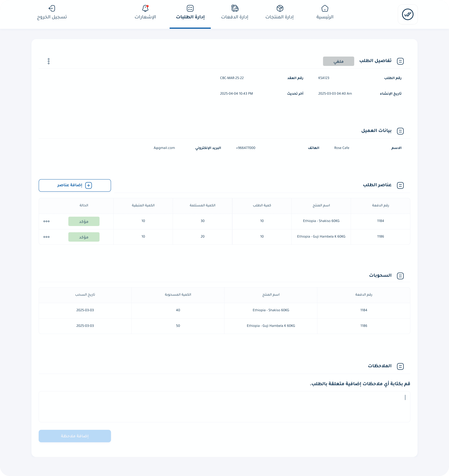The width and height of the screenshot is (449, 476).
Task: Open row actions for batch 1186
Action: pos(46,237)
